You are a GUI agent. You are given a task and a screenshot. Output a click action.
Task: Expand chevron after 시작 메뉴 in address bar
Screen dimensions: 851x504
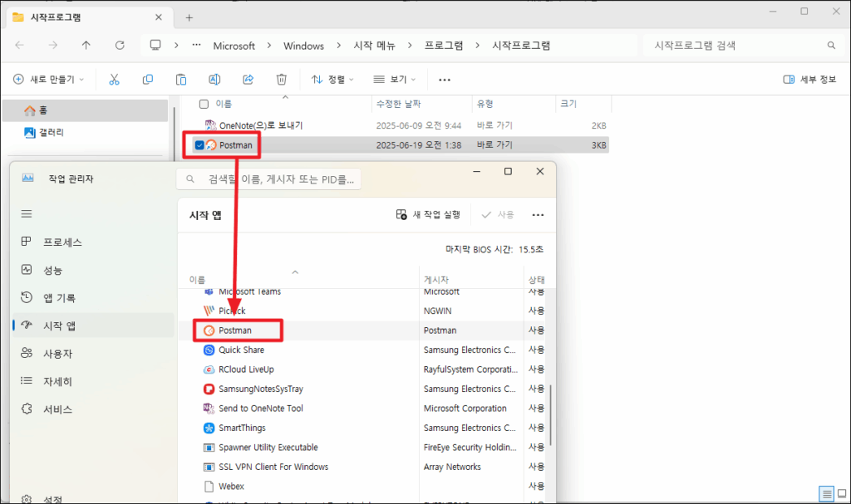410,46
